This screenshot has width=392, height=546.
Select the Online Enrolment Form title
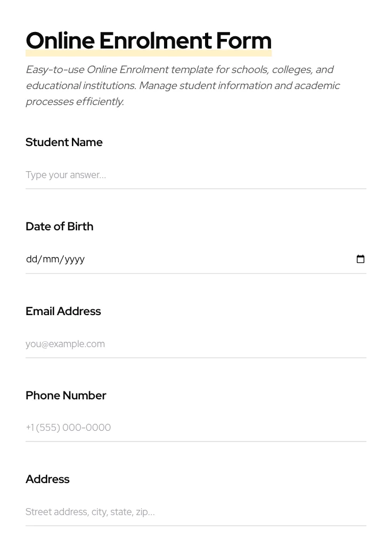pos(149,40)
